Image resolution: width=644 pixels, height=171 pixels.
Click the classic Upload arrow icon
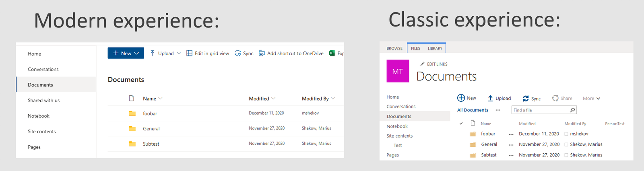(490, 98)
